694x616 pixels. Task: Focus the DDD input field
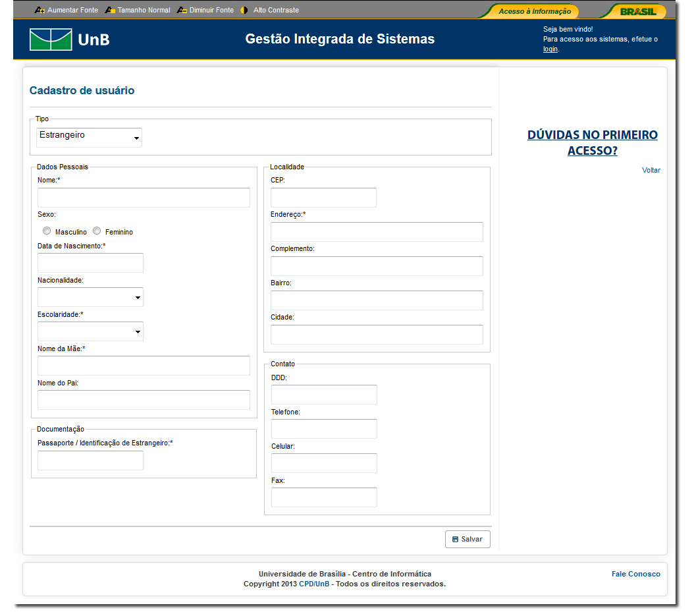pyautogui.click(x=324, y=395)
